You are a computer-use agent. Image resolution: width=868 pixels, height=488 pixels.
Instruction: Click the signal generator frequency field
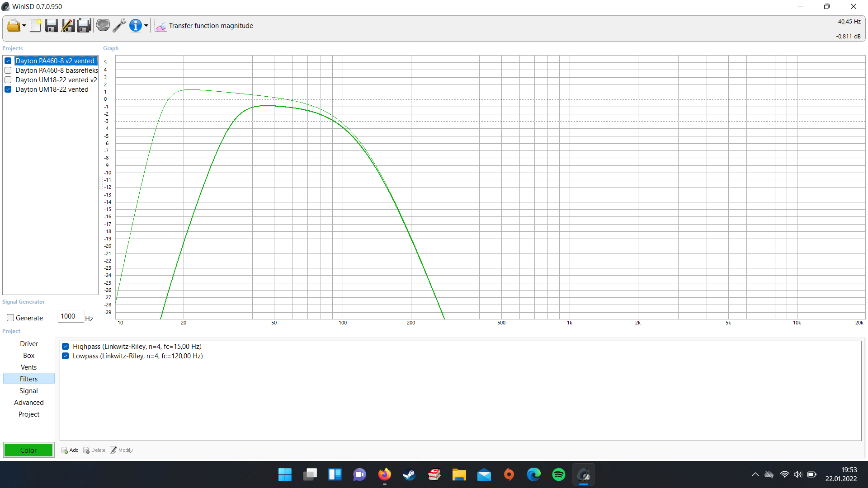point(71,316)
